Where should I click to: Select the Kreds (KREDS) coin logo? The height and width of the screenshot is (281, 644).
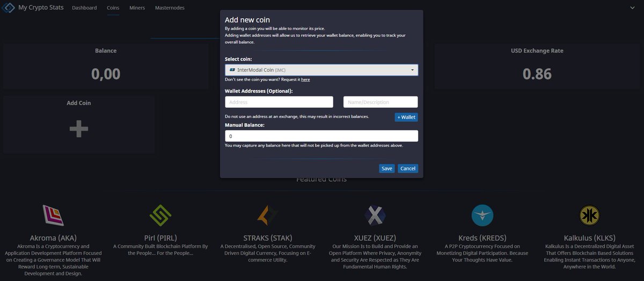coord(482,216)
